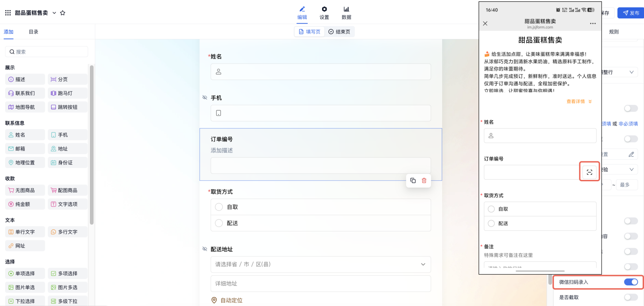Add a 地理位置 field
644x306 pixels.
[x=25, y=163]
